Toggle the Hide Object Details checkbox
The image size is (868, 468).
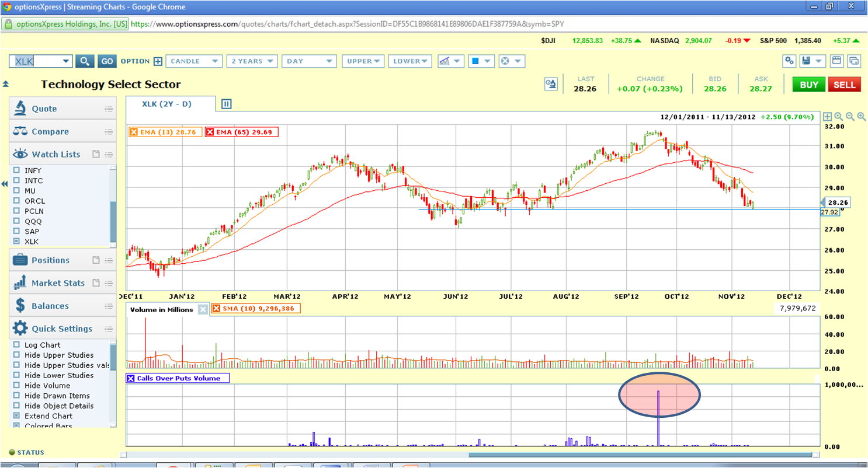[16, 406]
